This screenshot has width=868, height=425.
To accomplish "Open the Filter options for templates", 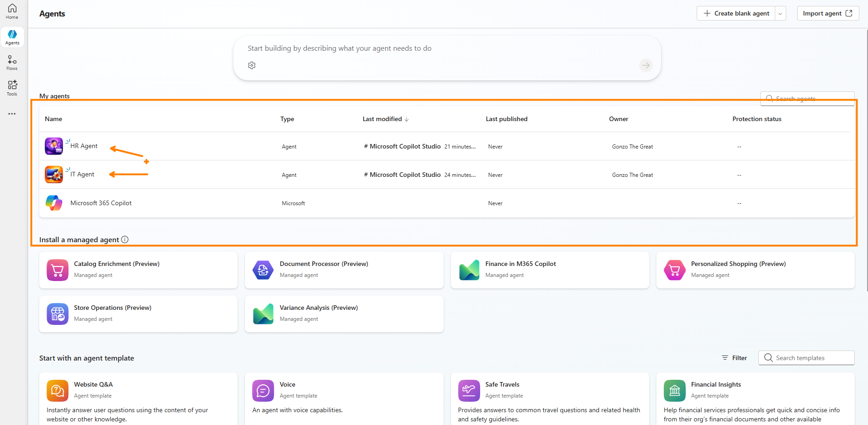I will click(734, 358).
